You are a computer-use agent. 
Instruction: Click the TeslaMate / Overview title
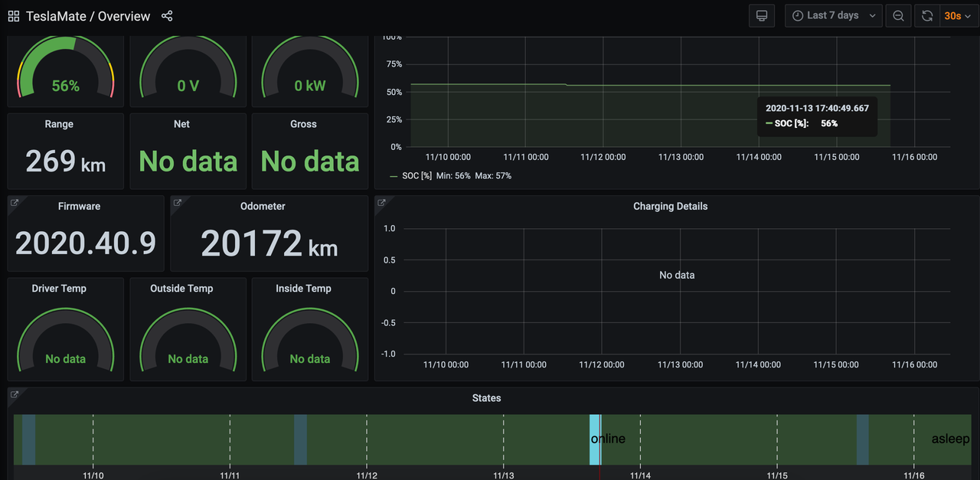(88, 16)
